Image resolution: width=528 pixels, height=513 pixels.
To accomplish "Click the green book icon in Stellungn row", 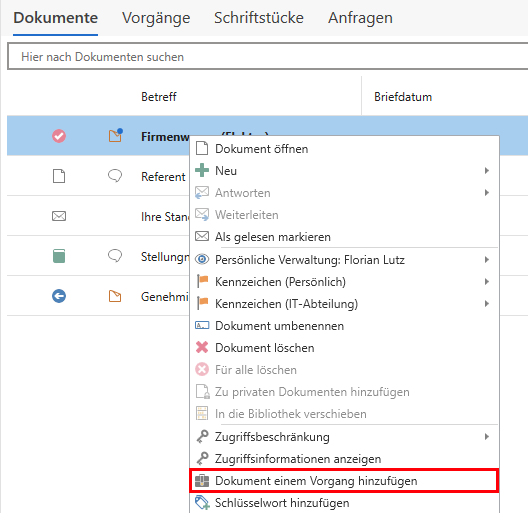I will point(59,256).
